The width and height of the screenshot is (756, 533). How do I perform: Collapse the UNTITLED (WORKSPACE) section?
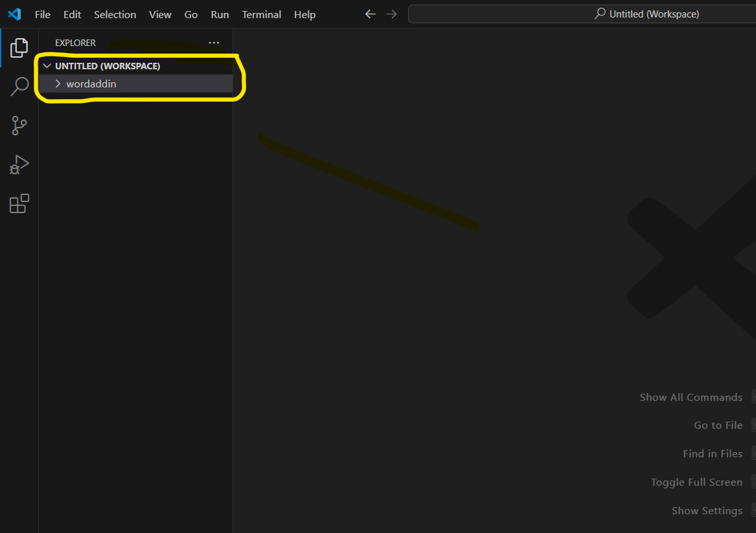[47, 66]
